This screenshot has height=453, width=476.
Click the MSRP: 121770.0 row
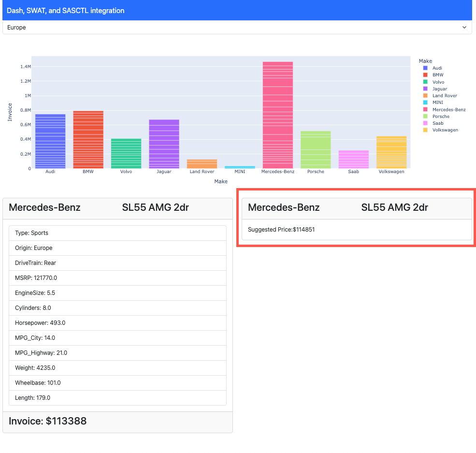click(117, 278)
